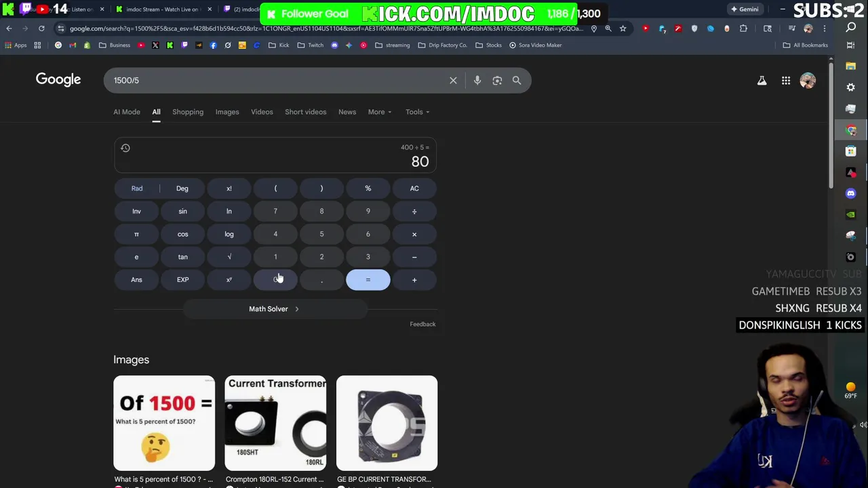
Task: Click the divide operator key
Action: click(x=414, y=211)
